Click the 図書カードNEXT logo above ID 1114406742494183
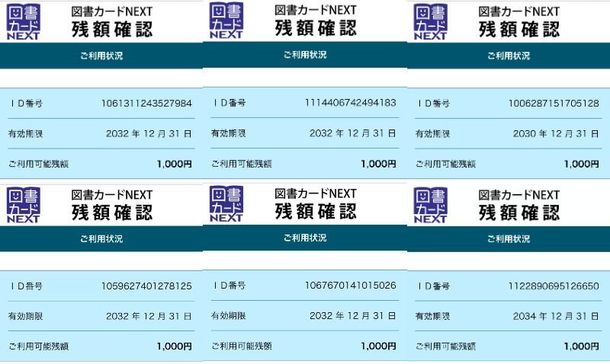 point(226,21)
